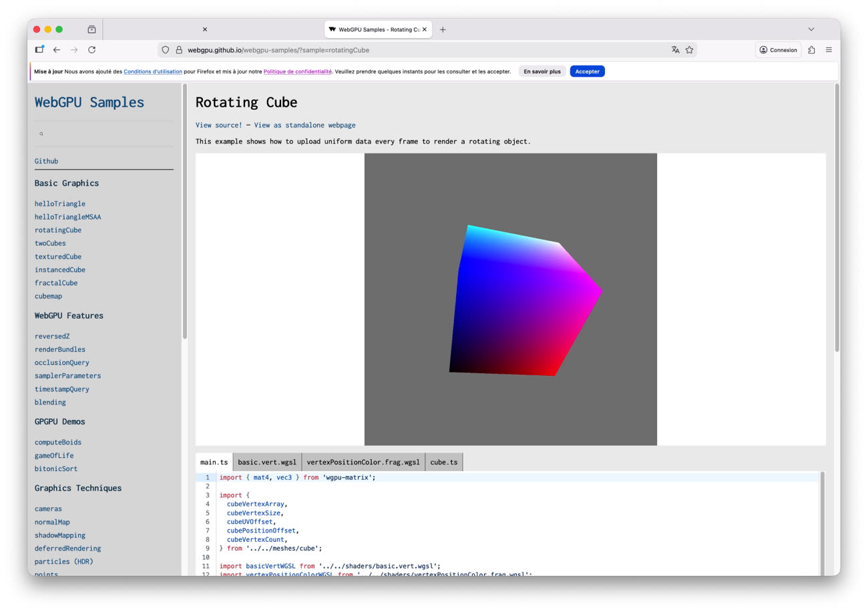Switch to the basic.vert.wgsl tab
The image size is (868, 612).
[x=266, y=461]
